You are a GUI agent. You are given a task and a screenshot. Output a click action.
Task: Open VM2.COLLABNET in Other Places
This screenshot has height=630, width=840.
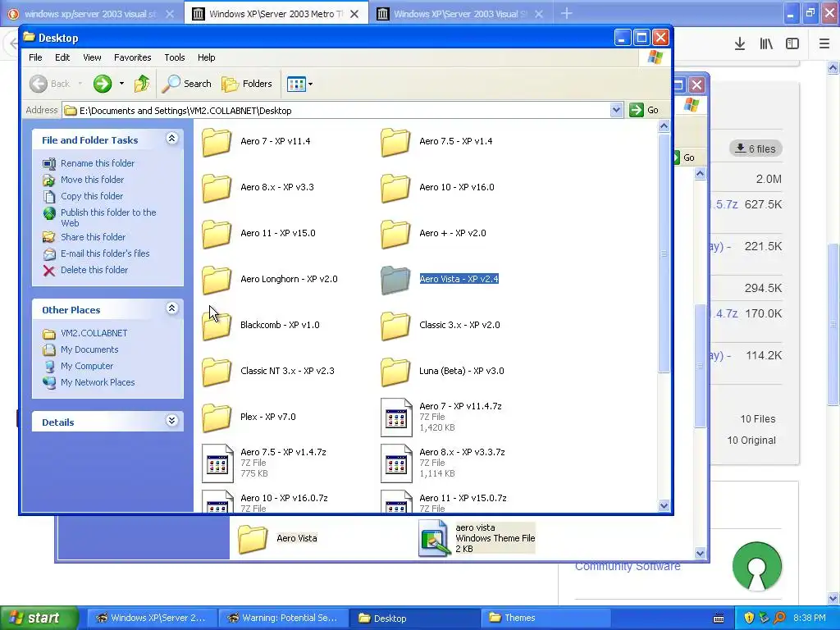pos(94,333)
